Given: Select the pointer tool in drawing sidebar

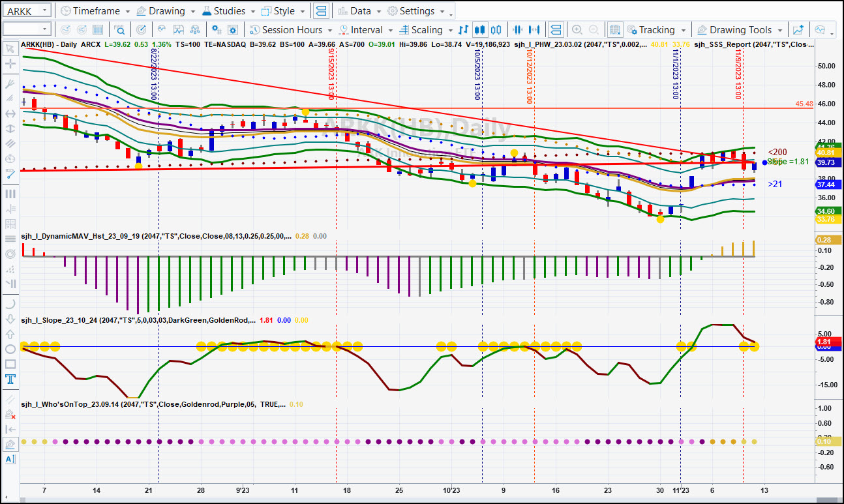Looking at the screenshot, I should click(x=10, y=48).
